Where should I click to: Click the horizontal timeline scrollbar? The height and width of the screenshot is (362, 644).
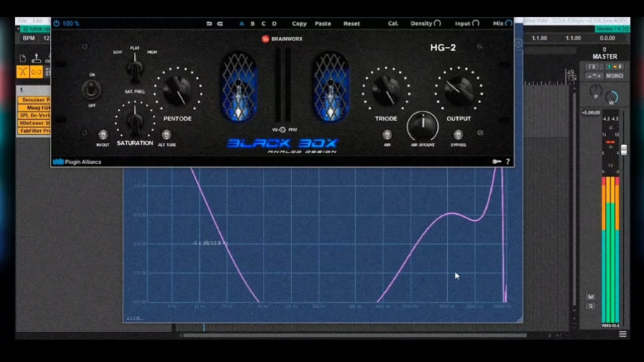coord(354,335)
